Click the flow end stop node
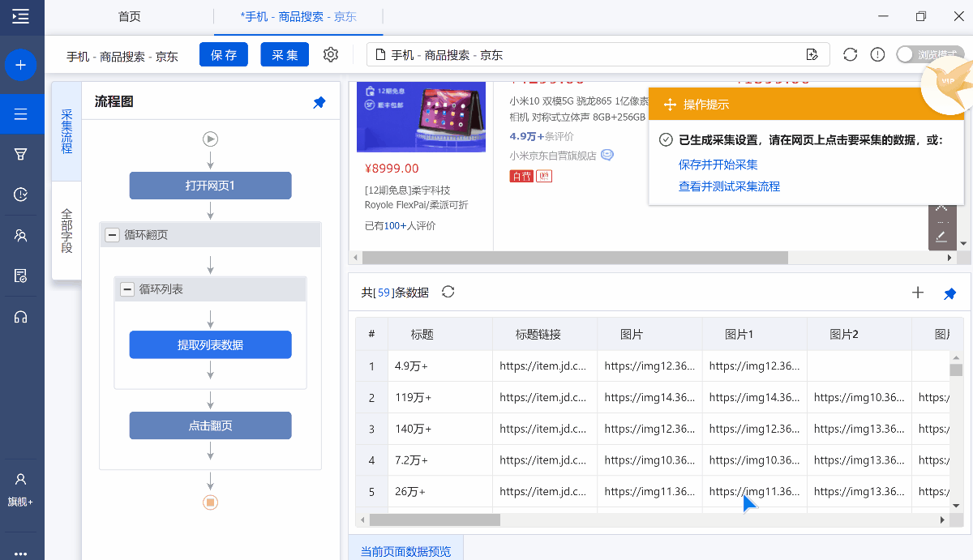The width and height of the screenshot is (973, 560). (x=210, y=502)
